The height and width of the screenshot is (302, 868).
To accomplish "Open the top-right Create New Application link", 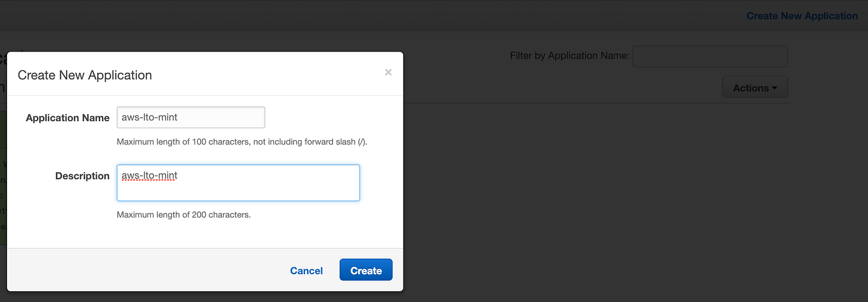I will coord(802,16).
